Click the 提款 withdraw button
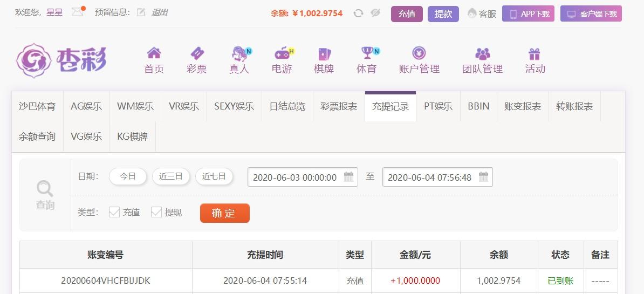The image size is (644, 294). [x=443, y=13]
